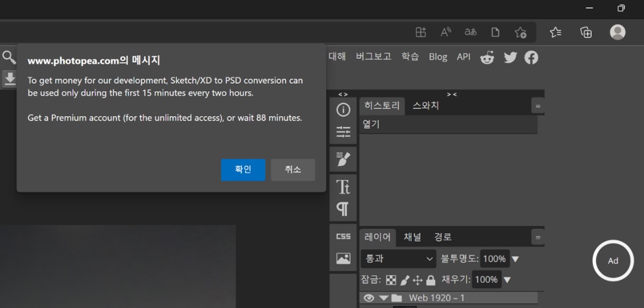Open the Reddit icon link
Screen dimensions: 644x308
pos(487,57)
